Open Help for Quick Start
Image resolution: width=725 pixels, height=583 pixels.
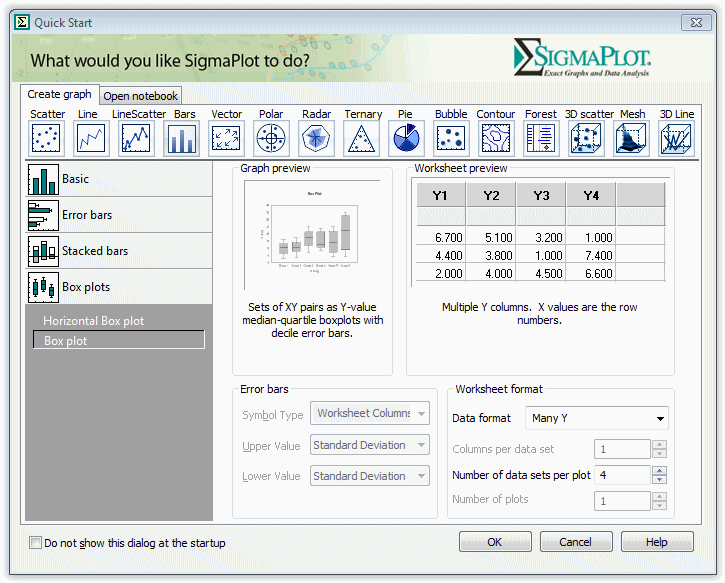tap(657, 542)
